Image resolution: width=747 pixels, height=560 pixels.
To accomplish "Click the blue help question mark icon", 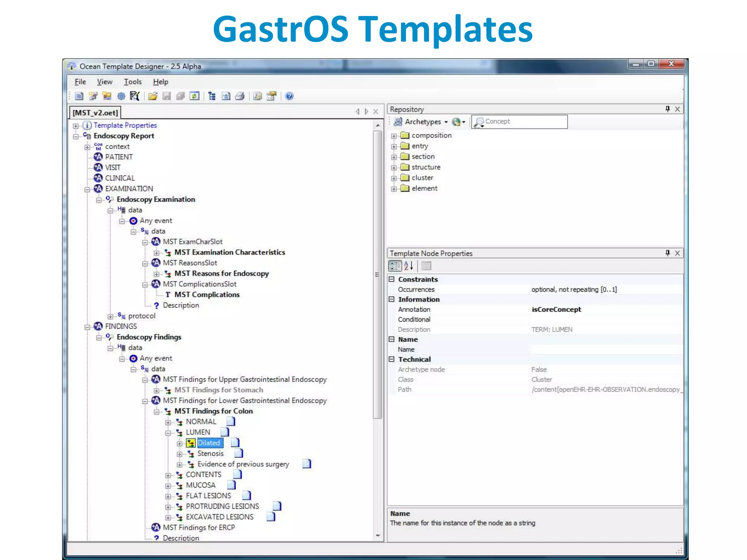I will pos(289,96).
